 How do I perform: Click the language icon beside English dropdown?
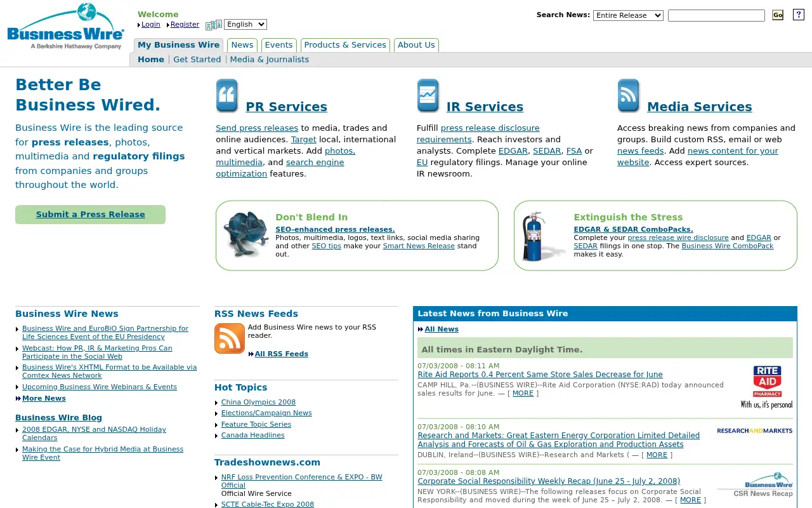tap(214, 25)
